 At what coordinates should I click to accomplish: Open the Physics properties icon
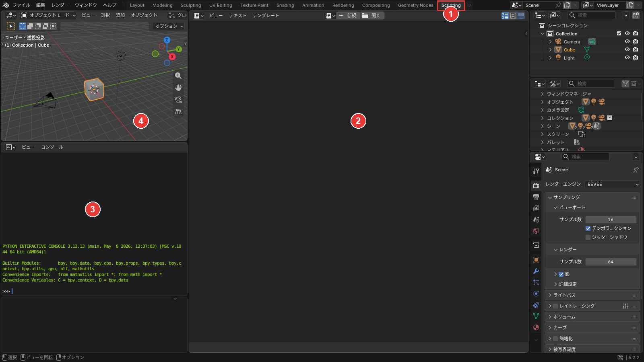(x=536, y=294)
